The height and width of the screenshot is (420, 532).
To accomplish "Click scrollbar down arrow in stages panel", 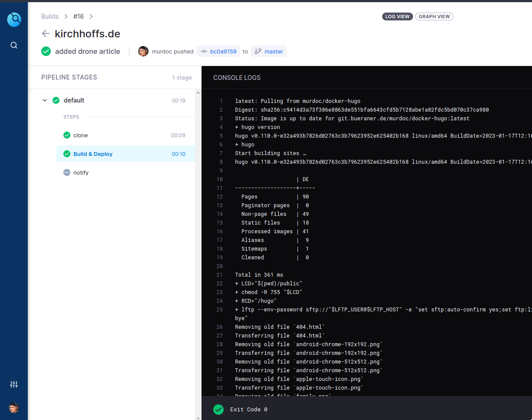I will tap(198, 417).
